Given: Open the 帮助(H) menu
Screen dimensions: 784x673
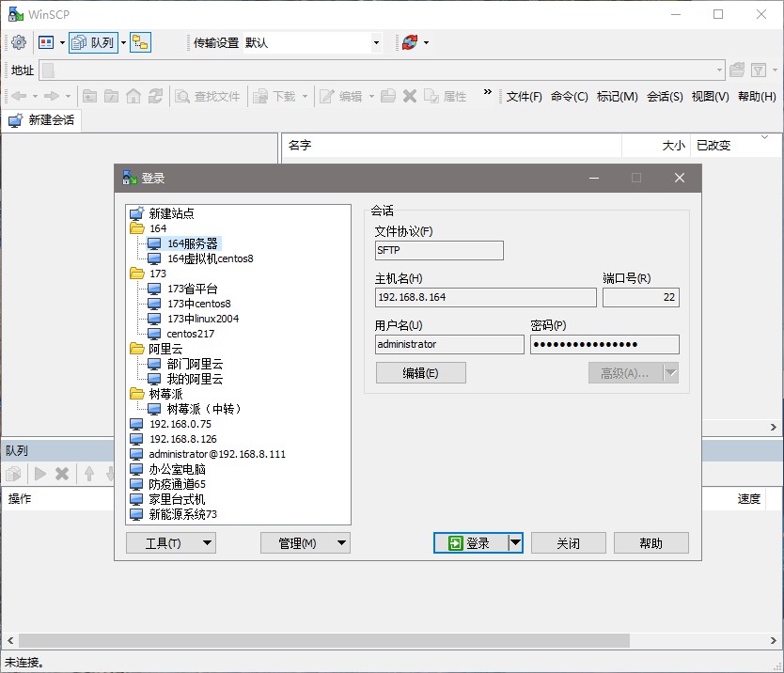Looking at the screenshot, I should pyautogui.click(x=757, y=96).
